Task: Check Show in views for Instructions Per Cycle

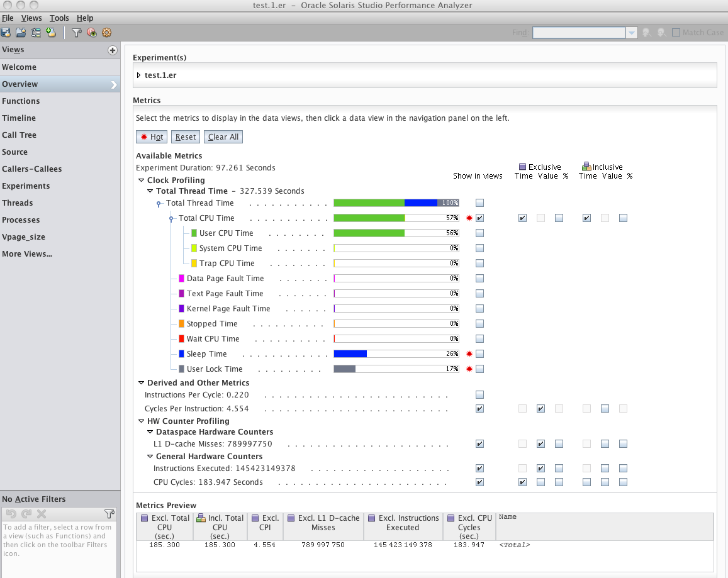Action: point(479,394)
